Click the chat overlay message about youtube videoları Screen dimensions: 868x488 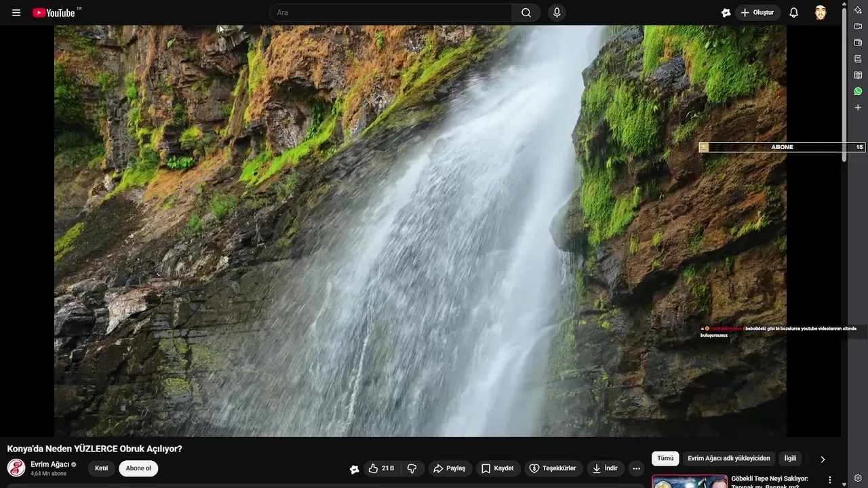(778, 331)
